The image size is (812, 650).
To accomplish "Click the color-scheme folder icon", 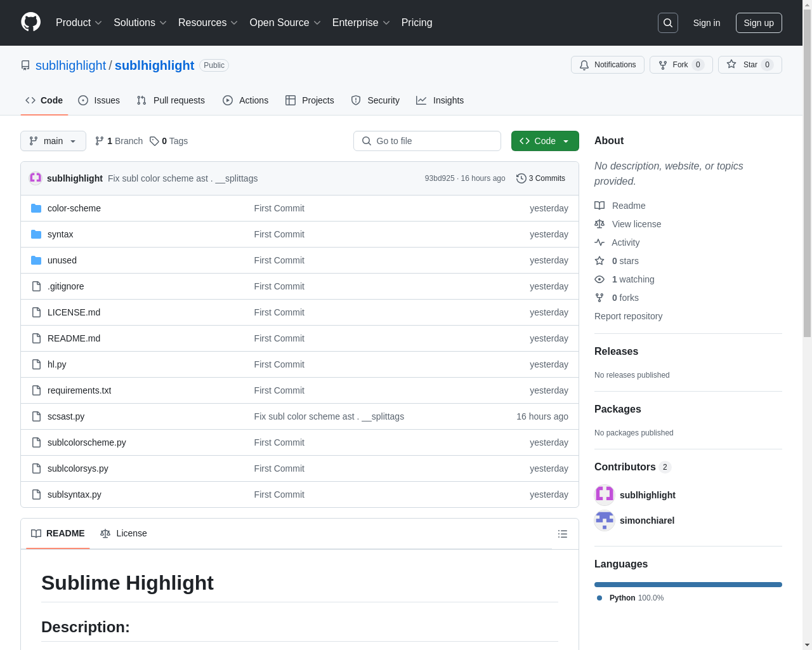I will coord(36,208).
